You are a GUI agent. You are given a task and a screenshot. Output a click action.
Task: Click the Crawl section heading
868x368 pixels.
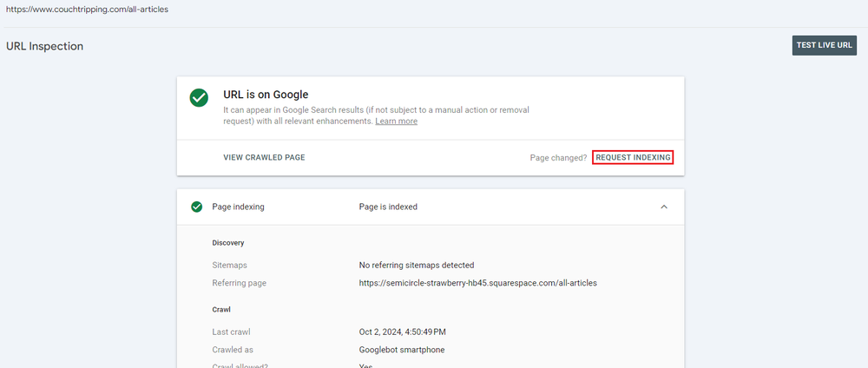[221, 309]
